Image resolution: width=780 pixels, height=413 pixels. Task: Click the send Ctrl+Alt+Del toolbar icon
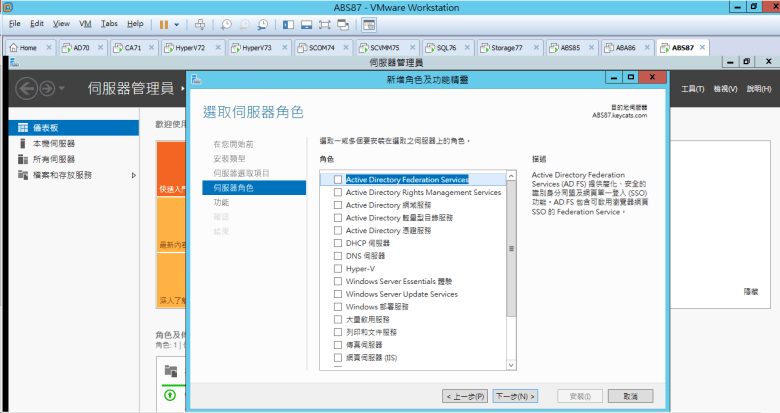click(200, 23)
